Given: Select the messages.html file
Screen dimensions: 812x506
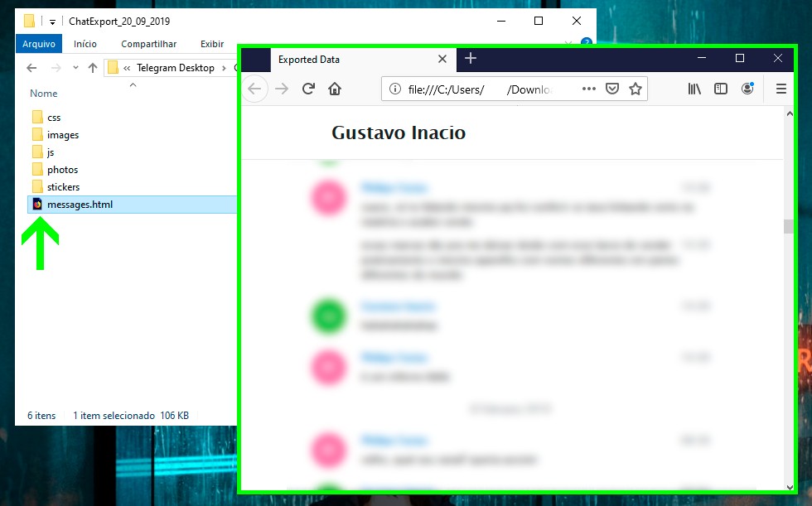Looking at the screenshot, I should click(x=132, y=205).
